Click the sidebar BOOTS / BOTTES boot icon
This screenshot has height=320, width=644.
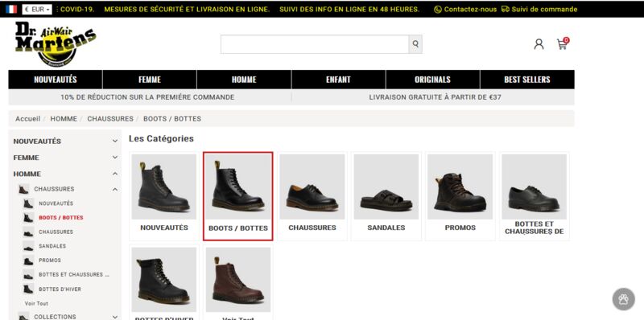pos(28,218)
